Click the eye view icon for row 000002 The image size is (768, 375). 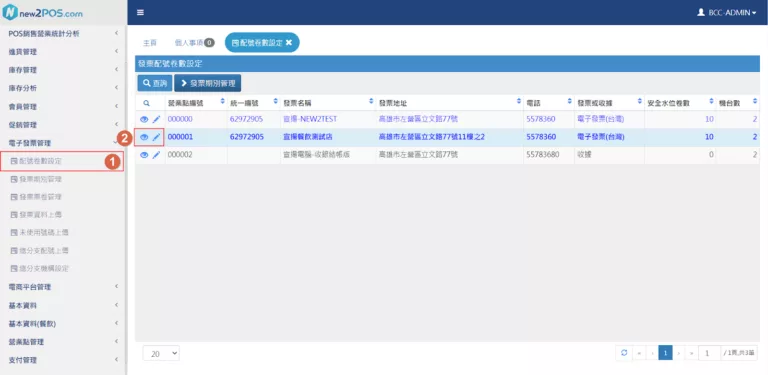144,155
